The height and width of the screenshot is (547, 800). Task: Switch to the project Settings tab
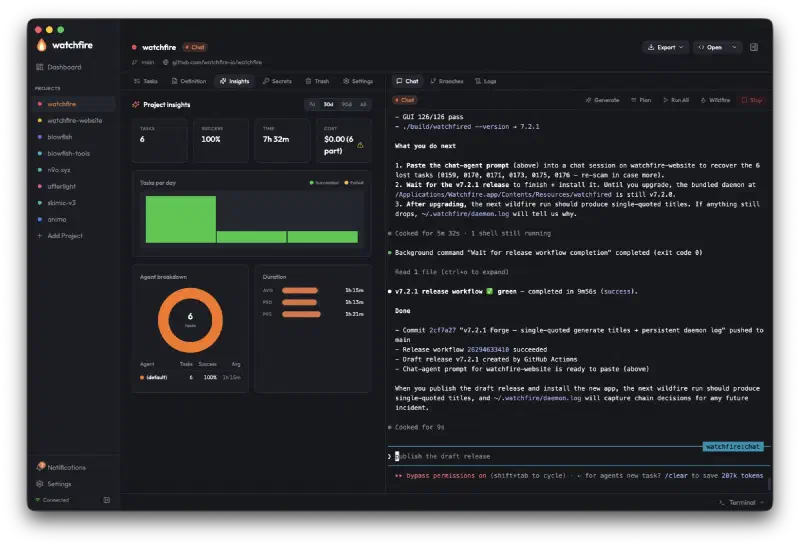(x=358, y=81)
